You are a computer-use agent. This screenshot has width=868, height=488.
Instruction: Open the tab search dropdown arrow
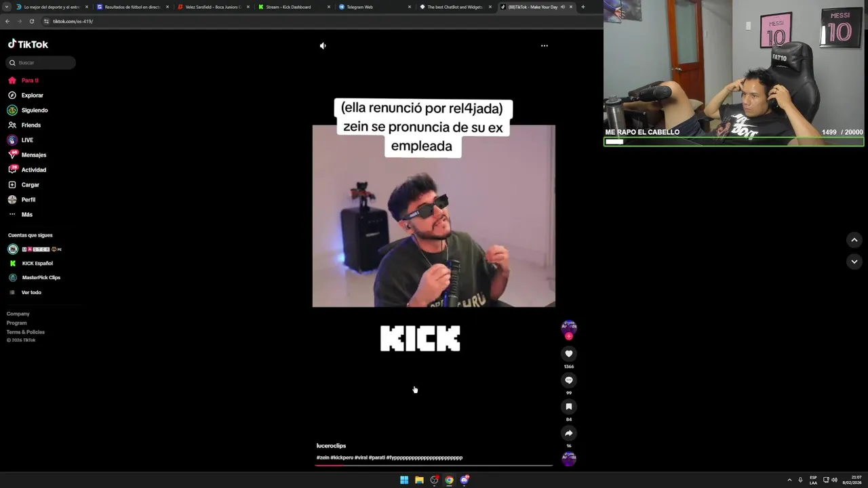coord(7,7)
